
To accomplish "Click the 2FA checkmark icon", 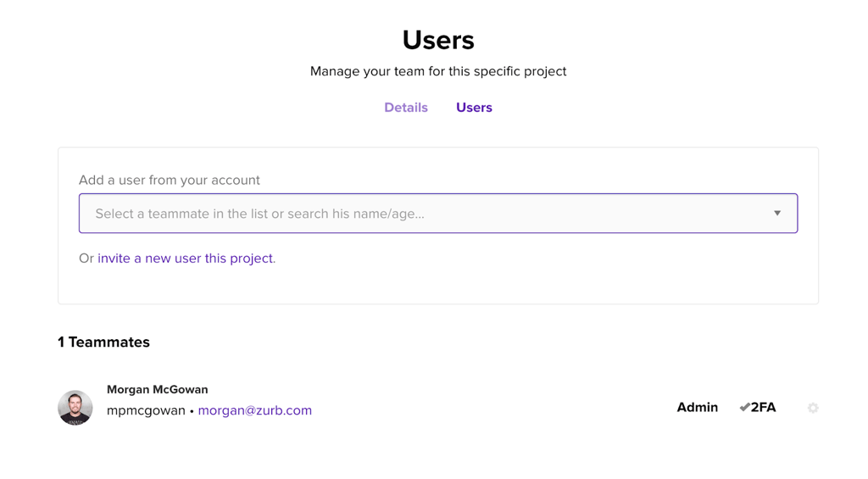I will (x=744, y=408).
